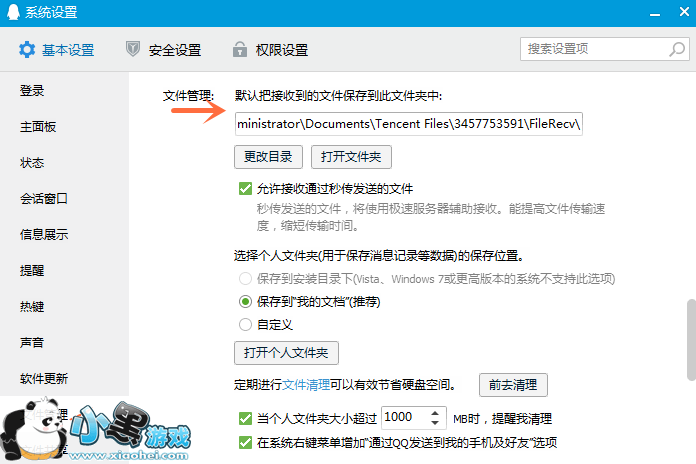The height and width of the screenshot is (464, 696).
Task: Click the FileRecv folder path field
Action: (408, 124)
